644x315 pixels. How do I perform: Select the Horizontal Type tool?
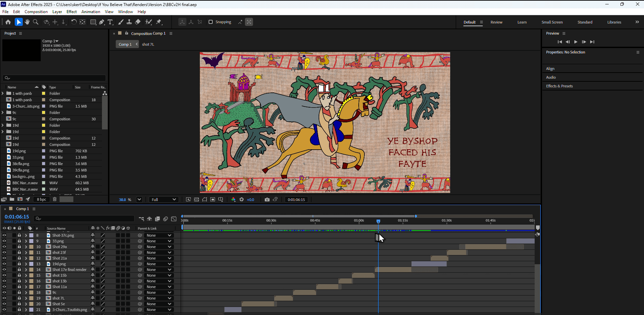click(110, 22)
